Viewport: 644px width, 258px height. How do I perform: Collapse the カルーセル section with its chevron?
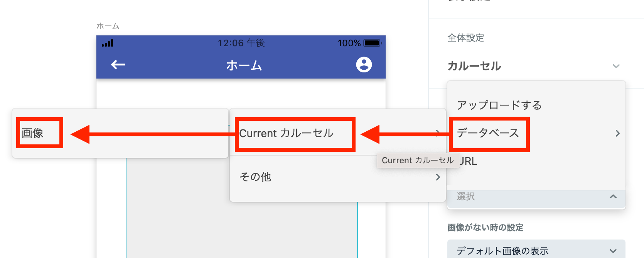(616, 66)
